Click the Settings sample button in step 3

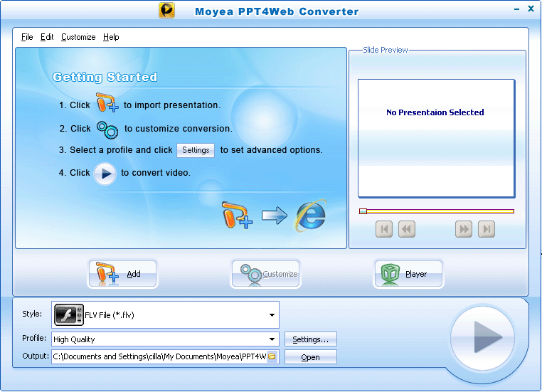click(x=196, y=150)
